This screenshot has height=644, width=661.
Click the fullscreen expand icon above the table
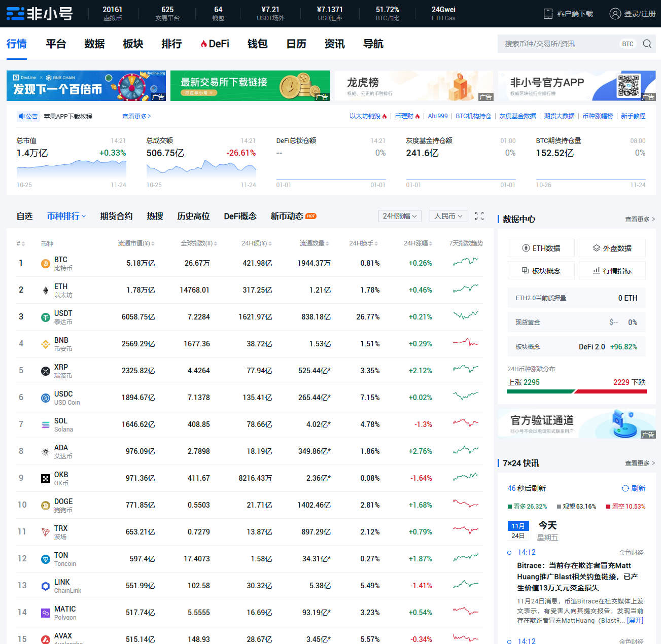(479, 216)
